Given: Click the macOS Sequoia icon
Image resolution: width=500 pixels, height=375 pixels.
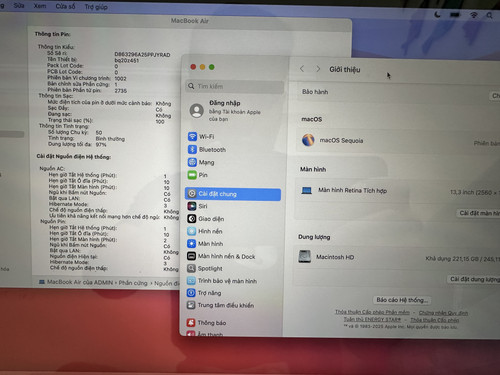Looking at the screenshot, I should (308, 140).
